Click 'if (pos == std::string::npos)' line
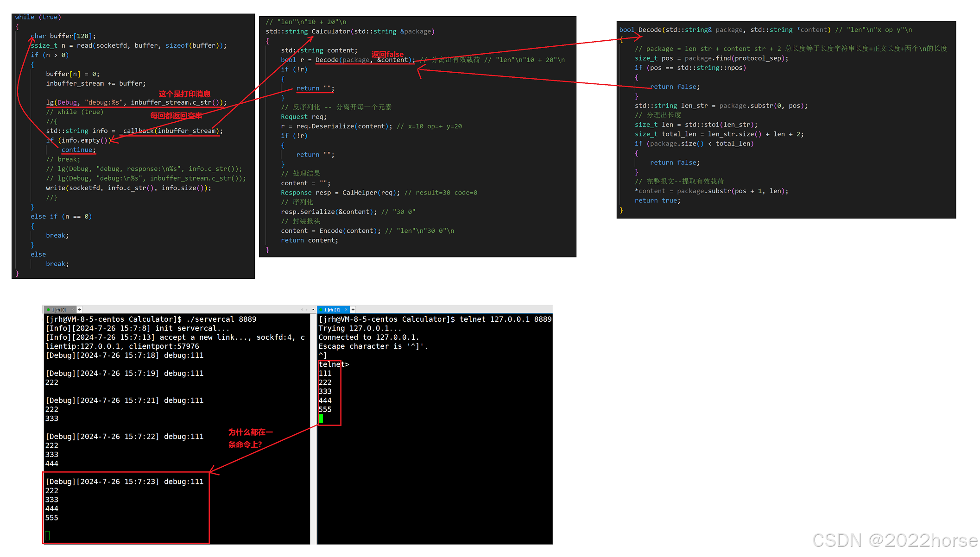 [690, 68]
